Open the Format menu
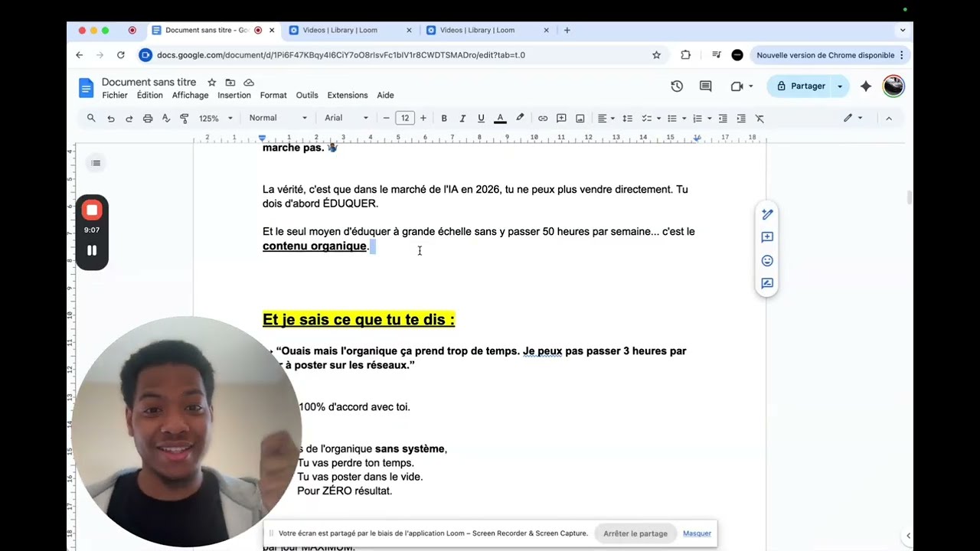The width and height of the screenshot is (980, 551). pos(273,95)
